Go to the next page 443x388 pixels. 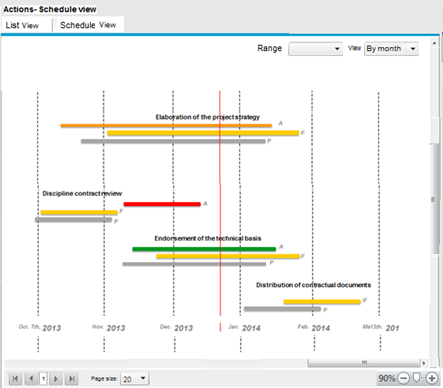pyautogui.click(x=56, y=379)
